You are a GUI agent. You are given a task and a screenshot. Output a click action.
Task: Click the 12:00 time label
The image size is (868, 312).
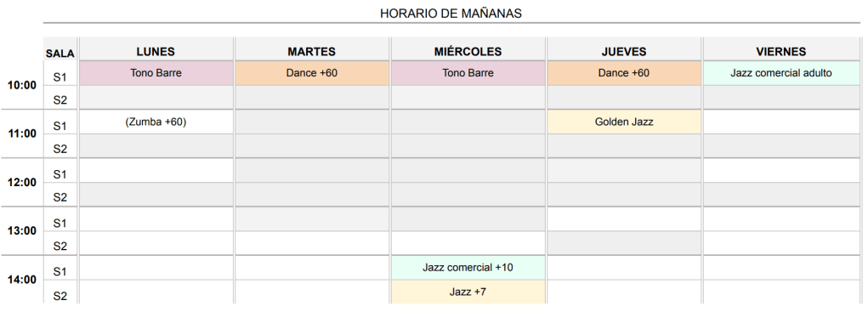tap(21, 183)
